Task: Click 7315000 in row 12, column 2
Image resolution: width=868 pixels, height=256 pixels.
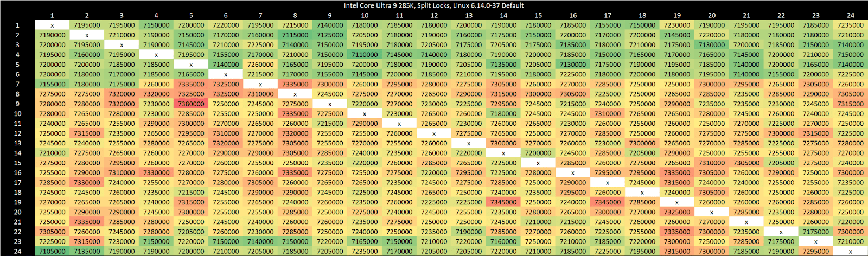Action: pos(87,133)
